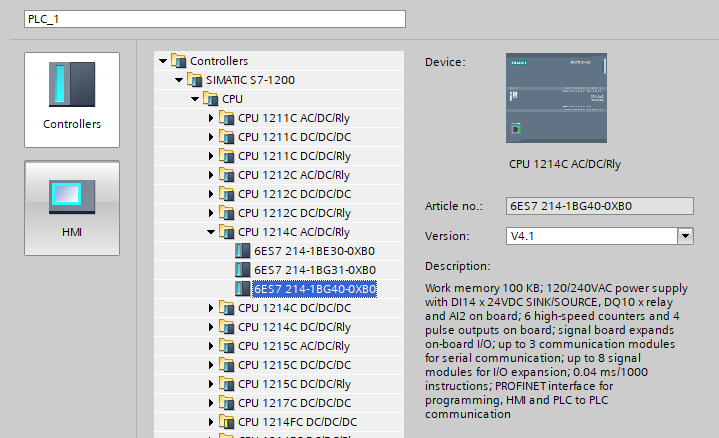This screenshot has width=719, height=438.
Task: Click the CPU 1214C AC/DC/Rly caption under image
Action: click(564, 164)
